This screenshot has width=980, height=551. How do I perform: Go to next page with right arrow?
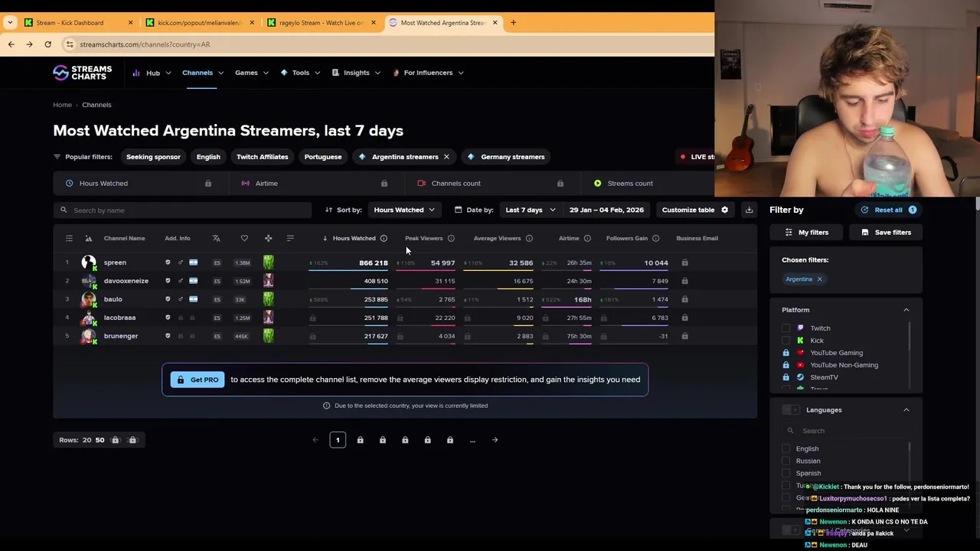tap(495, 440)
